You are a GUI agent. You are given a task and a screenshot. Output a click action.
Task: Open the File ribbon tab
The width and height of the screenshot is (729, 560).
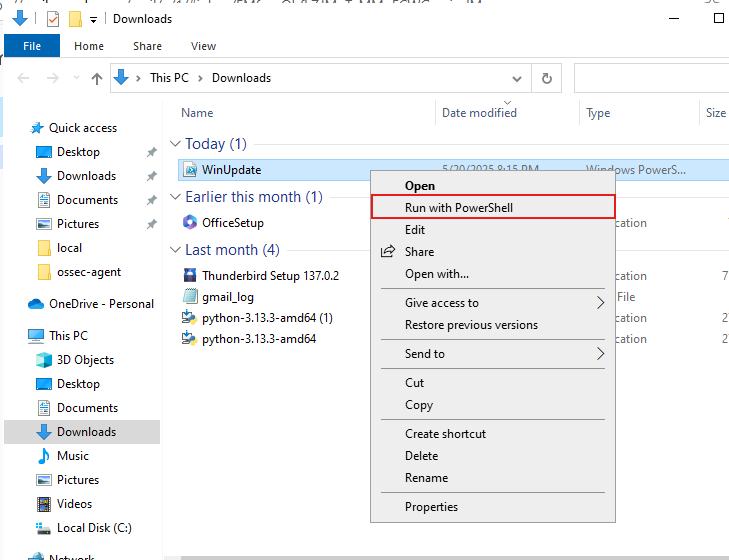[32, 46]
